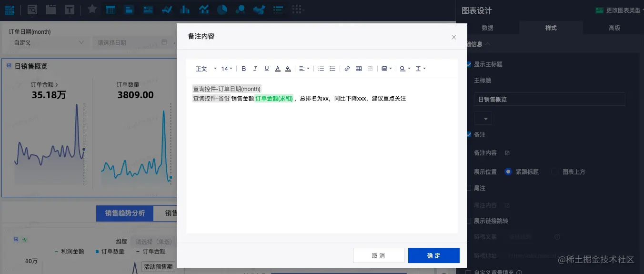Image resolution: width=644 pixels, height=274 pixels.
Task: Insert a hyperlink in the note
Action: pyautogui.click(x=347, y=69)
